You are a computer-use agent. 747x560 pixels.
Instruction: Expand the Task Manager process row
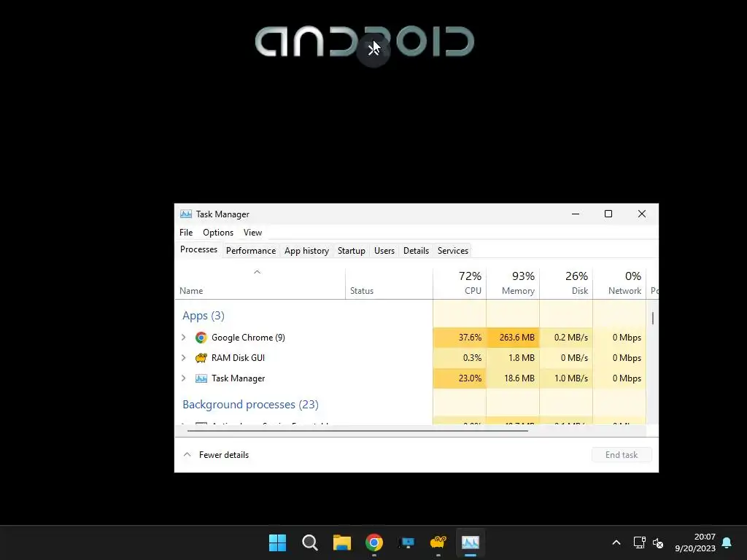[x=183, y=378]
